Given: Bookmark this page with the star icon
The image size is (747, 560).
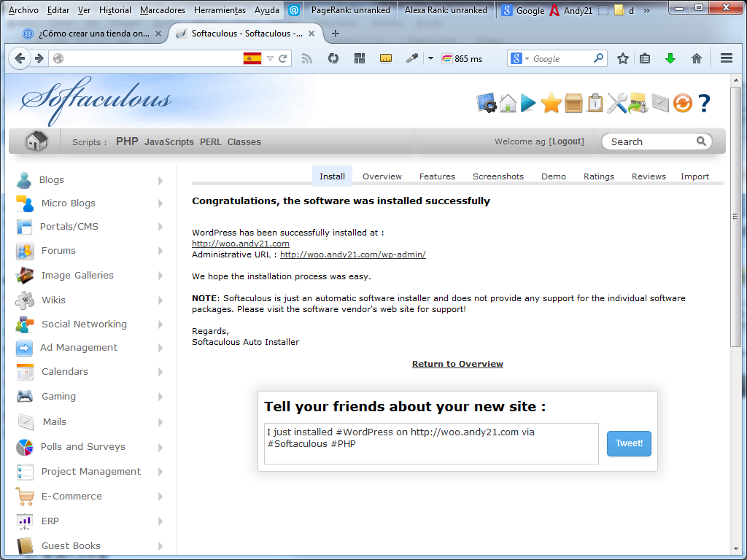Looking at the screenshot, I should tap(623, 58).
